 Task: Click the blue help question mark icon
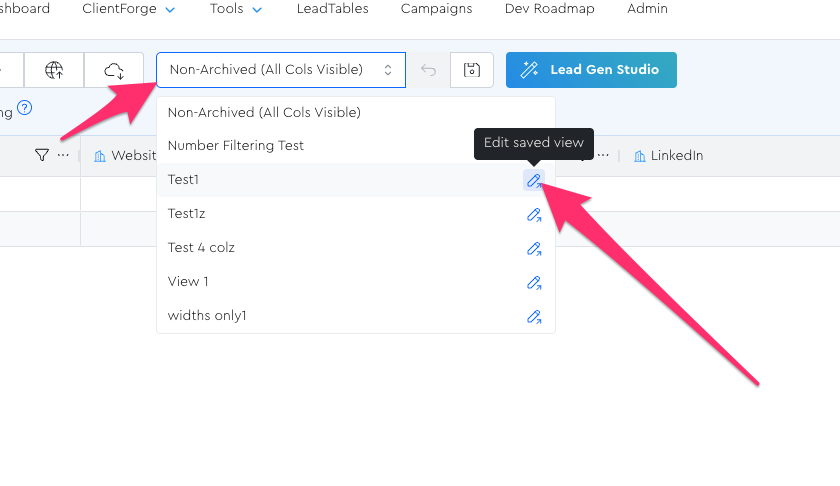pos(25,108)
